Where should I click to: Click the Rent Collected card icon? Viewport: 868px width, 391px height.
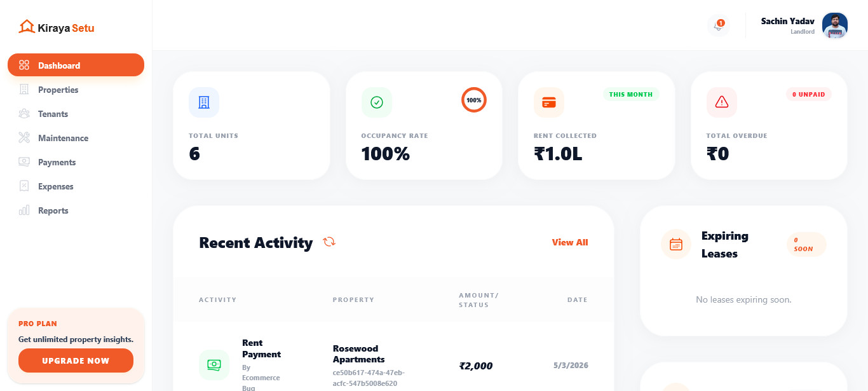(x=548, y=102)
